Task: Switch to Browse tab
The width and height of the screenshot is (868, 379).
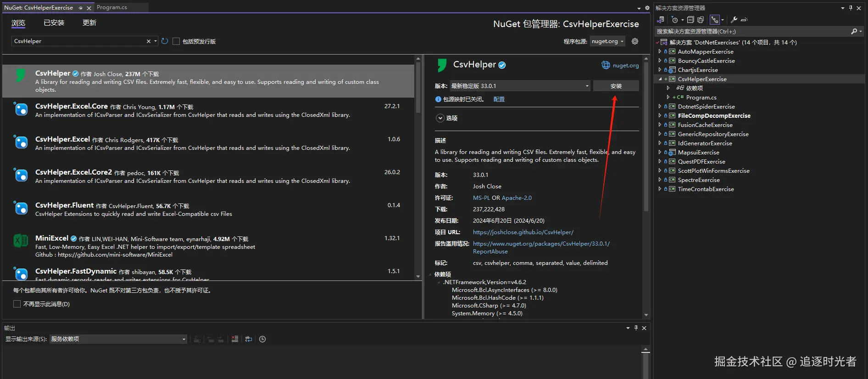Action: [18, 23]
